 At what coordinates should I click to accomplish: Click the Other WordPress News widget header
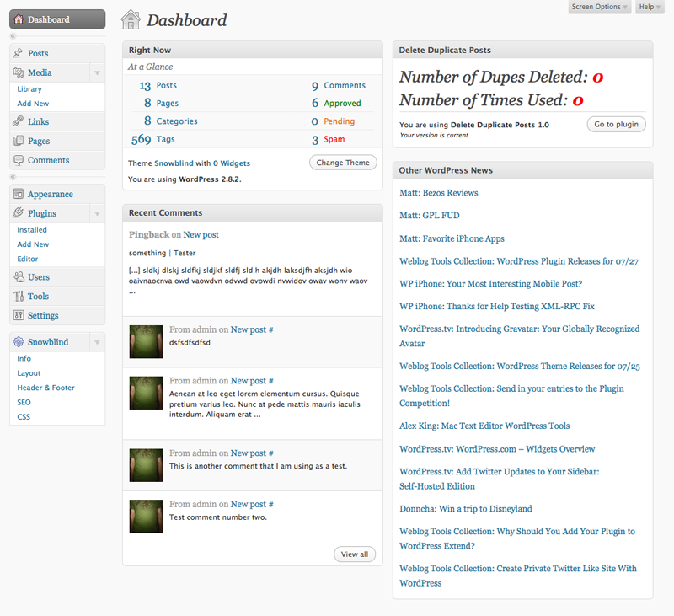click(522, 170)
